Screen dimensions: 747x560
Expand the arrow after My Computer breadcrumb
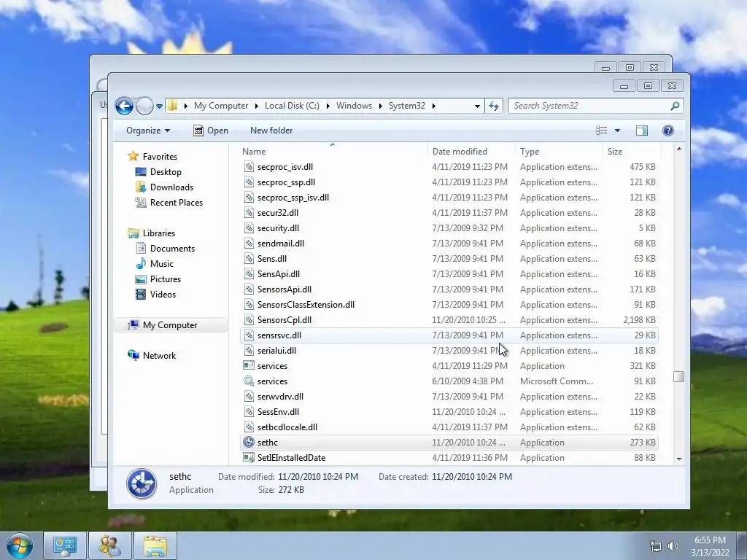click(256, 106)
